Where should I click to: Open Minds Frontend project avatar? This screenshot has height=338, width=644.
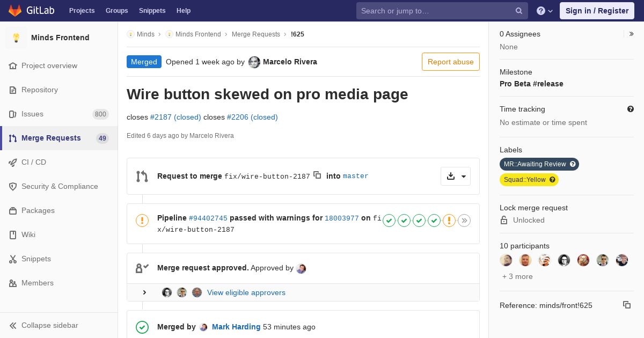coord(16,38)
